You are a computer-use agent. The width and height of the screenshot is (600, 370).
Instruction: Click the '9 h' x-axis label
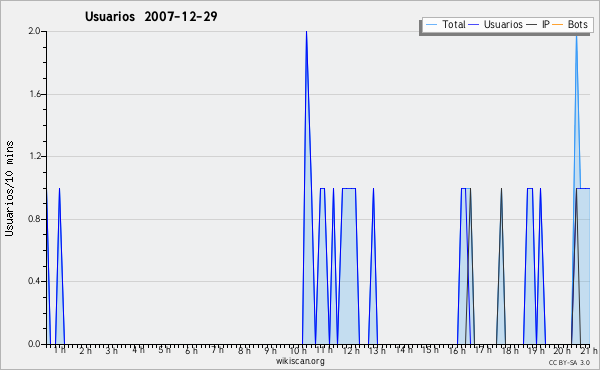click(270, 350)
